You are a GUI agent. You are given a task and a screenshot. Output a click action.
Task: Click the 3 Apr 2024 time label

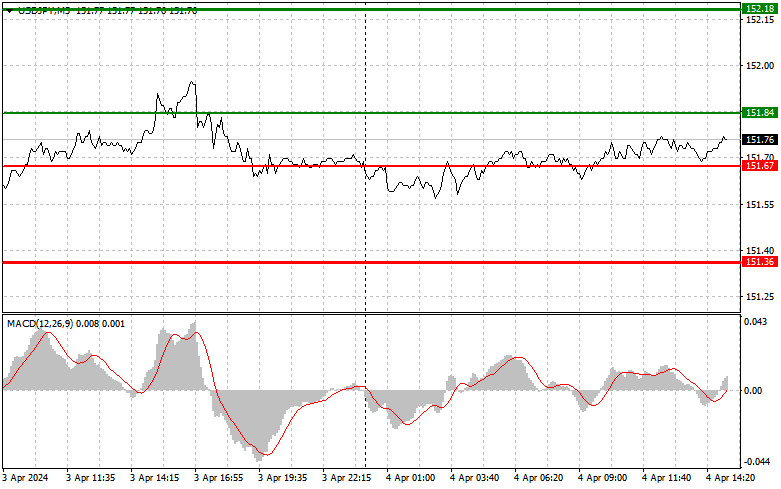tap(25, 478)
